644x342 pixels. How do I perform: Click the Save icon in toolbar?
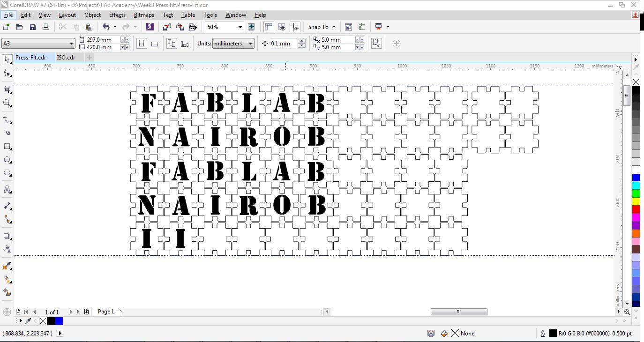click(x=33, y=27)
